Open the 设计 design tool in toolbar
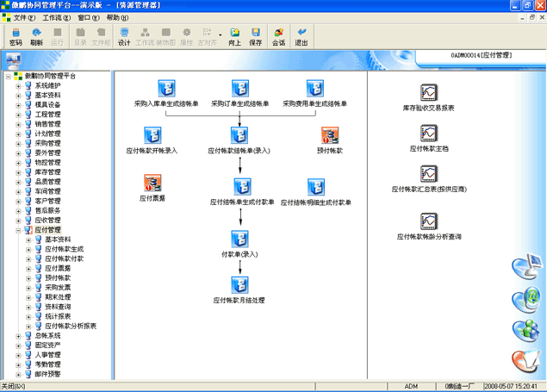The width and height of the screenshot is (547, 392). point(123,36)
